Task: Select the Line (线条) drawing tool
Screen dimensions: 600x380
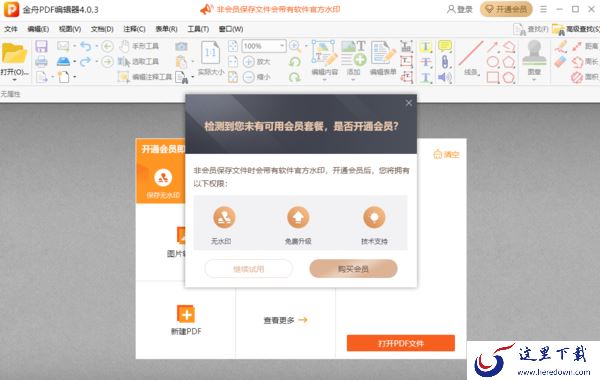Action: click(471, 57)
